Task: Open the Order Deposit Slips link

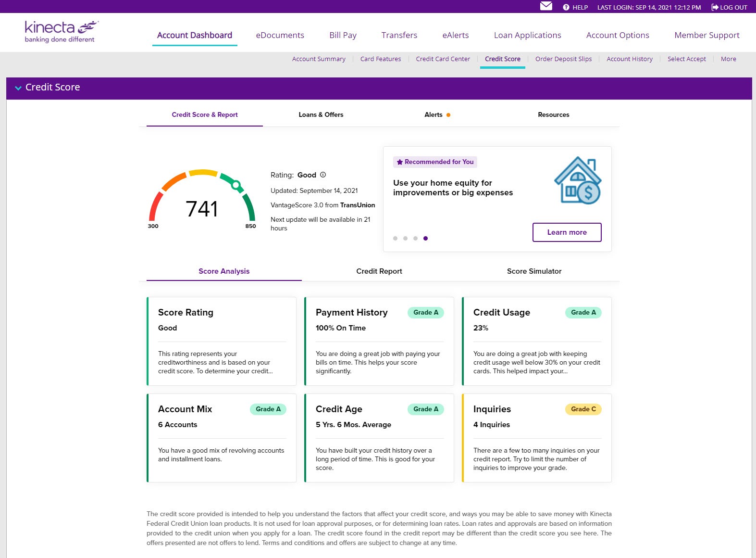Action: pyautogui.click(x=563, y=59)
